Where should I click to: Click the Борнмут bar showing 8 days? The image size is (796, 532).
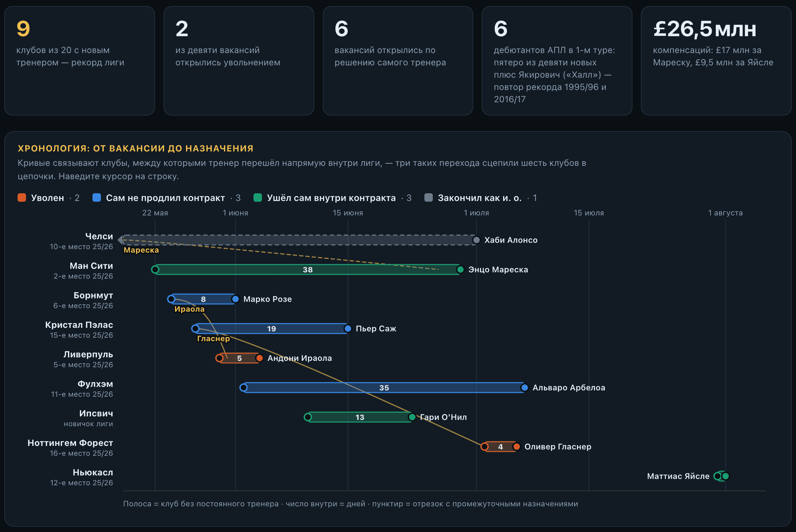(x=203, y=299)
